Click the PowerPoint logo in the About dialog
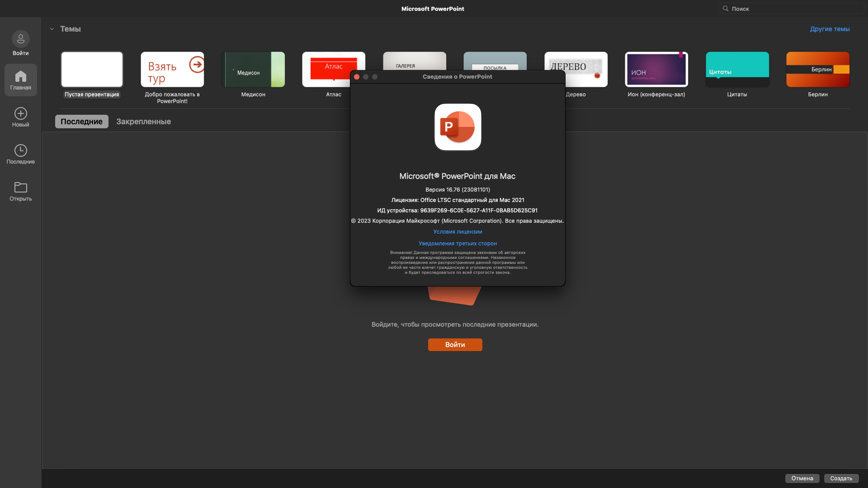Viewport: 868px width, 488px height. [x=458, y=127]
